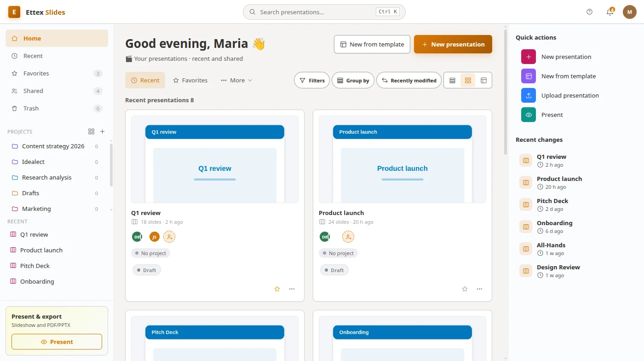Click the Pitch Deck recent change icon
The height and width of the screenshot is (361, 644).
(x=526, y=204)
